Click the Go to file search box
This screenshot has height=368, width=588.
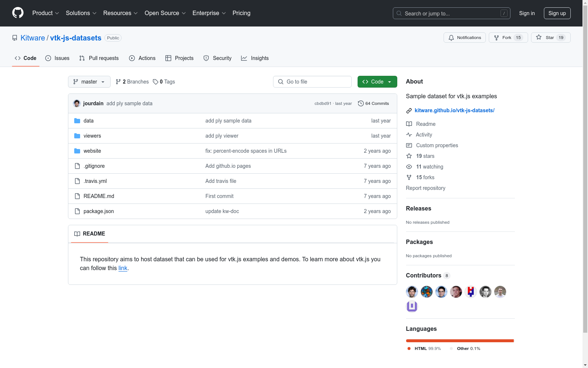click(x=312, y=82)
